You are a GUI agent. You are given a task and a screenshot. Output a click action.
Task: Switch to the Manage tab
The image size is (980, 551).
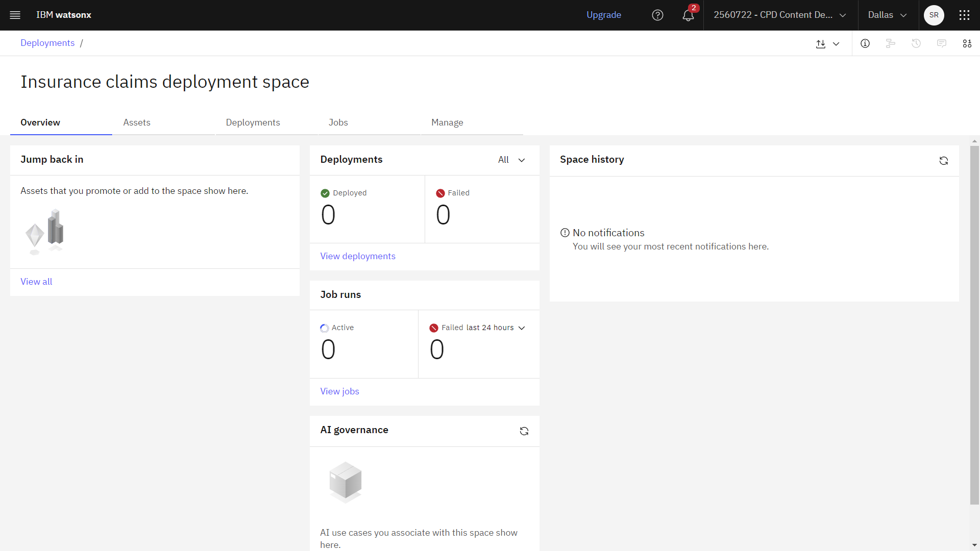click(x=472, y=122)
